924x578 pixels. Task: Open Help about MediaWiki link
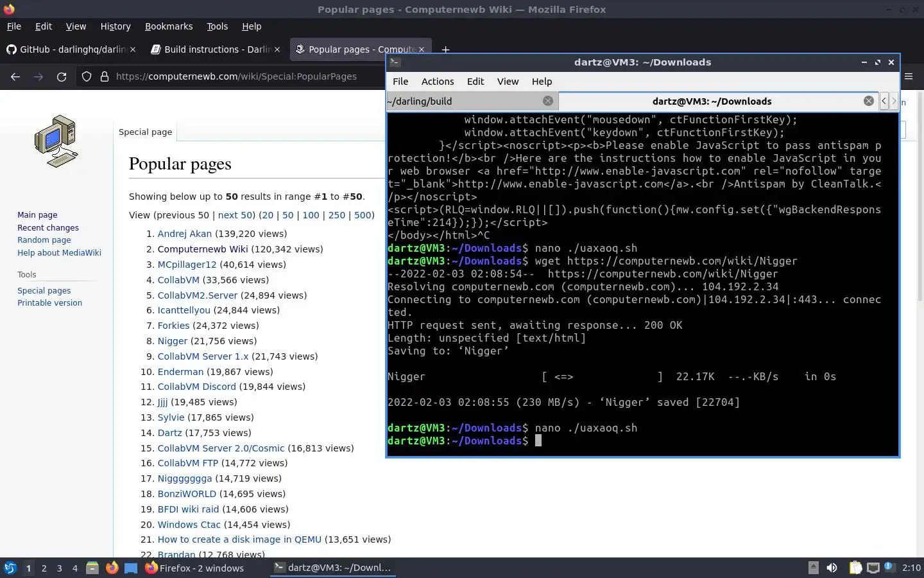[x=59, y=252]
